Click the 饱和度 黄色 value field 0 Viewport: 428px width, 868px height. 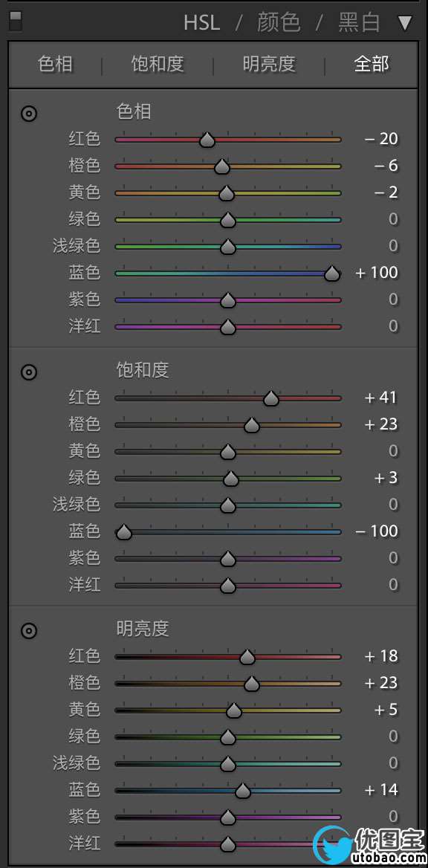tap(393, 450)
